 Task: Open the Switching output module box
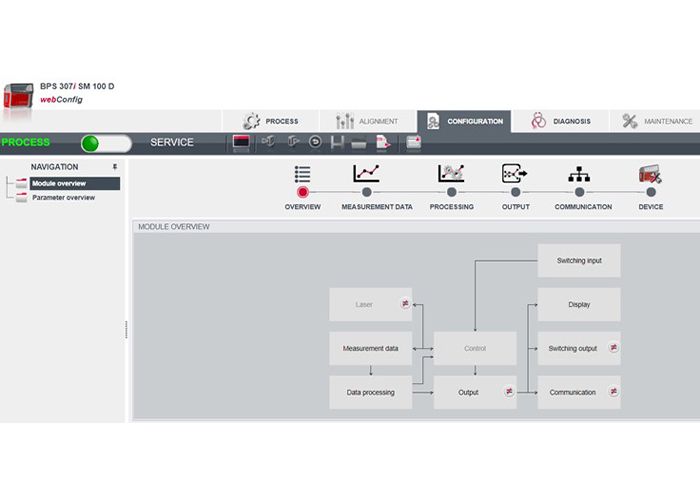pyautogui.click(x=579, y=348)
